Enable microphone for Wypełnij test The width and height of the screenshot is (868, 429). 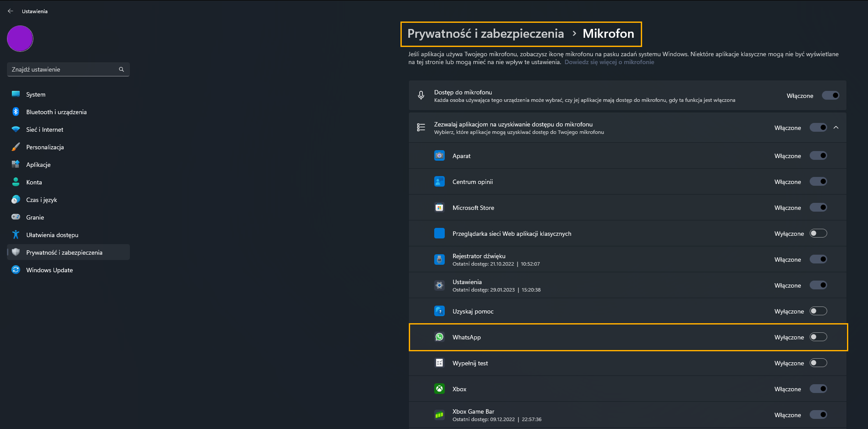click(818, 363)
